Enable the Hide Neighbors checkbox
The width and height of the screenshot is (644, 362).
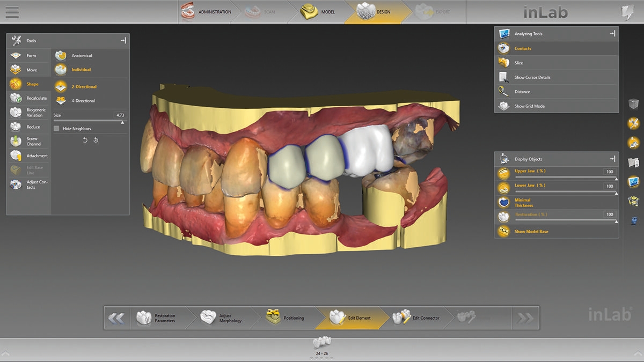click(57, 129)
